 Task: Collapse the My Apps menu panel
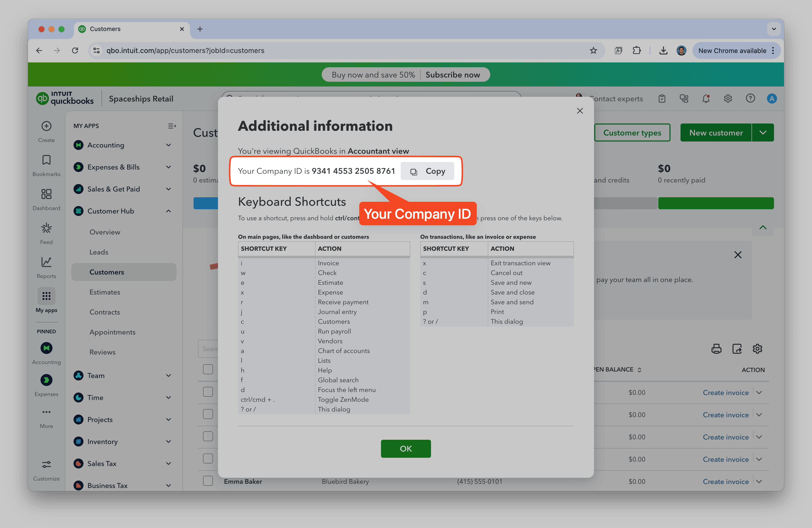point(171,126)
